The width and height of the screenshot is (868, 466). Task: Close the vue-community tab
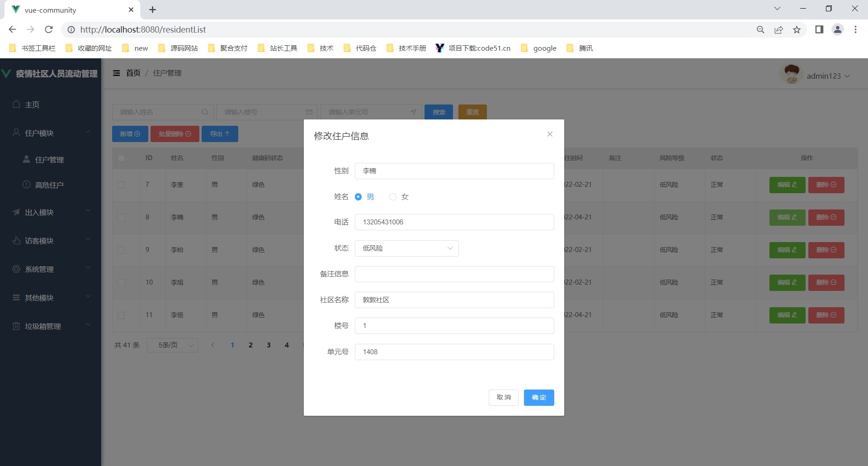(131, 10)
